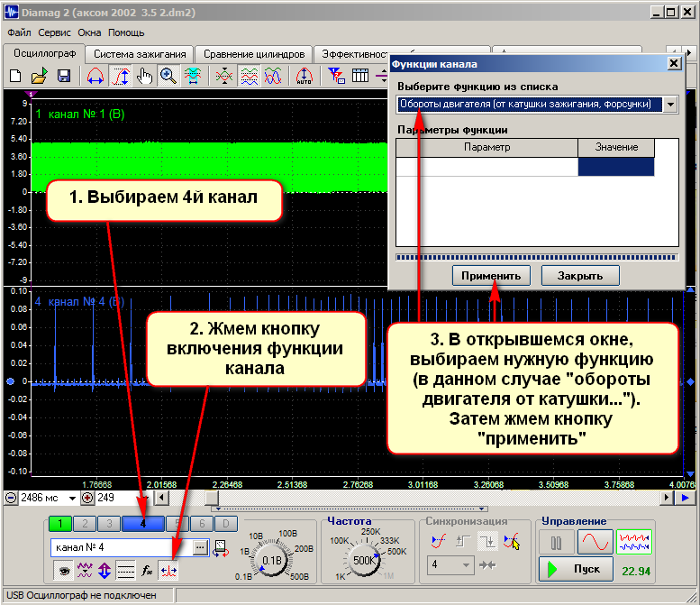
Task: Open sync channel dropdown showing 4
Action: click(450, 565)
